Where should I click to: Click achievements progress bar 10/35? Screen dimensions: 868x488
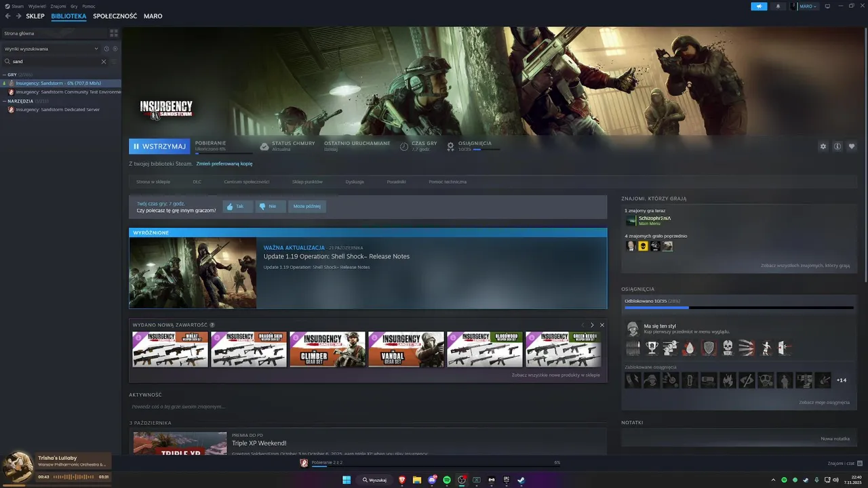coord(738,308)
